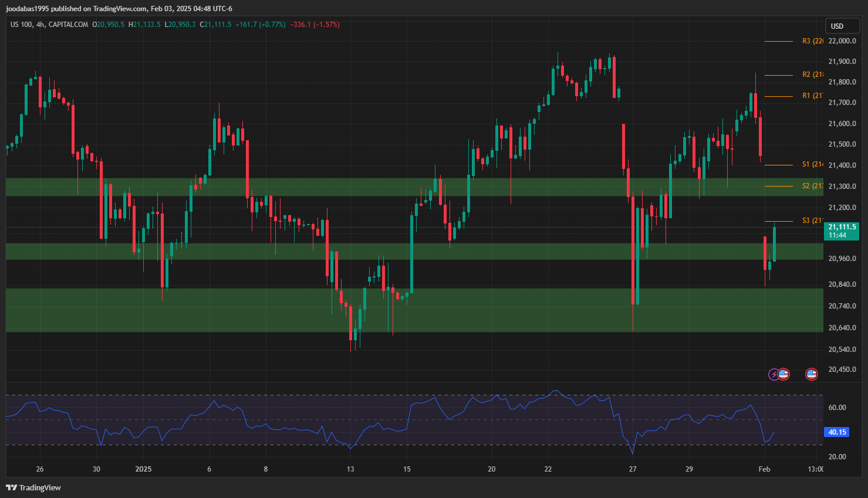Image resolution: width=868 pixels, height=498 pixels.
Task: Click the 22,000.0 price scale label
Action: [x=842, y=41]
